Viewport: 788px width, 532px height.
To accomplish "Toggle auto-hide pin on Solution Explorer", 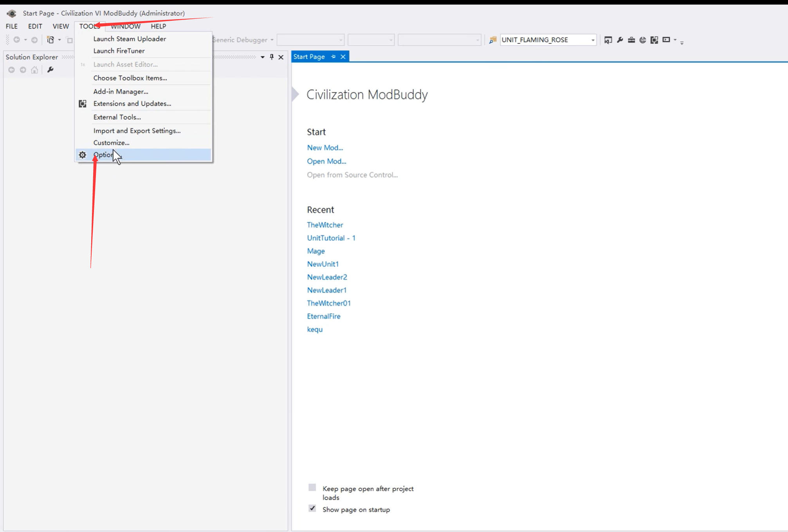I will pos(272,57).
